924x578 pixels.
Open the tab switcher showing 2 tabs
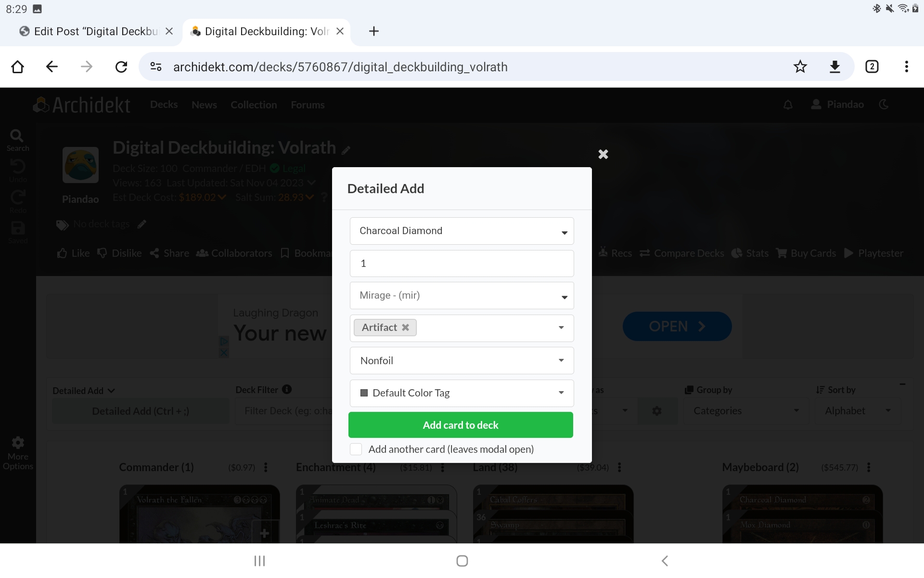click(x=872, y=66)
